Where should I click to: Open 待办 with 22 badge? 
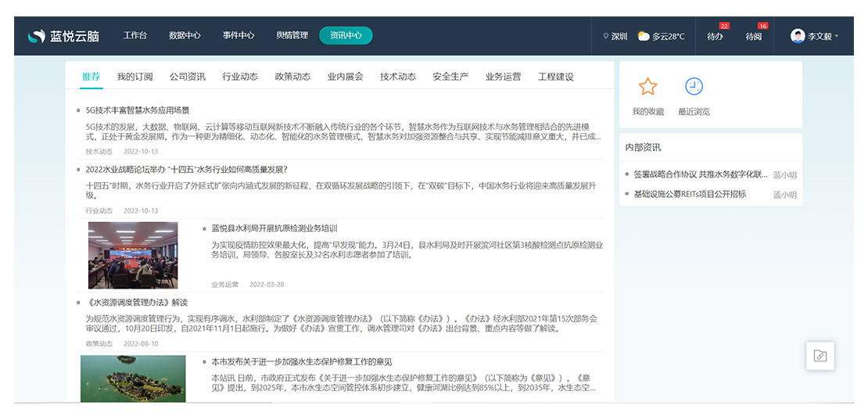[x=716, y=36]
